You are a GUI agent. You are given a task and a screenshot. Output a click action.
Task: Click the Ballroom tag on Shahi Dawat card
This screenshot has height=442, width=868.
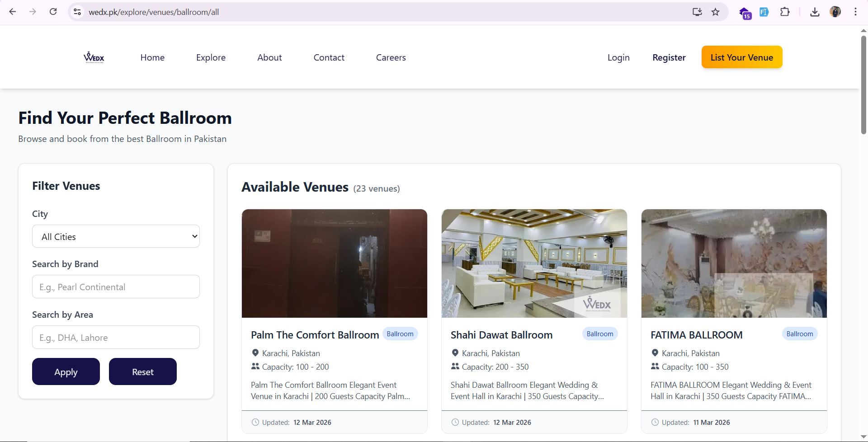(600, 334)
